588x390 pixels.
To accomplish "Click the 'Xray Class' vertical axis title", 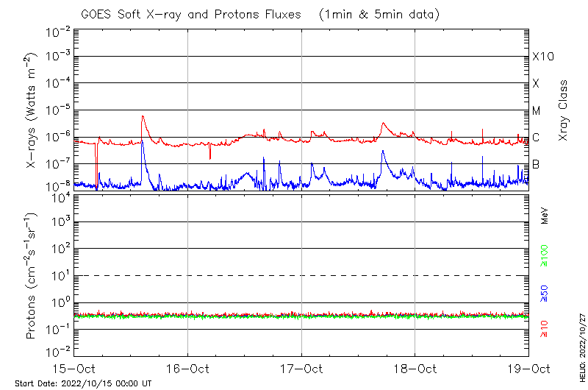I will (x=564, y=110).
